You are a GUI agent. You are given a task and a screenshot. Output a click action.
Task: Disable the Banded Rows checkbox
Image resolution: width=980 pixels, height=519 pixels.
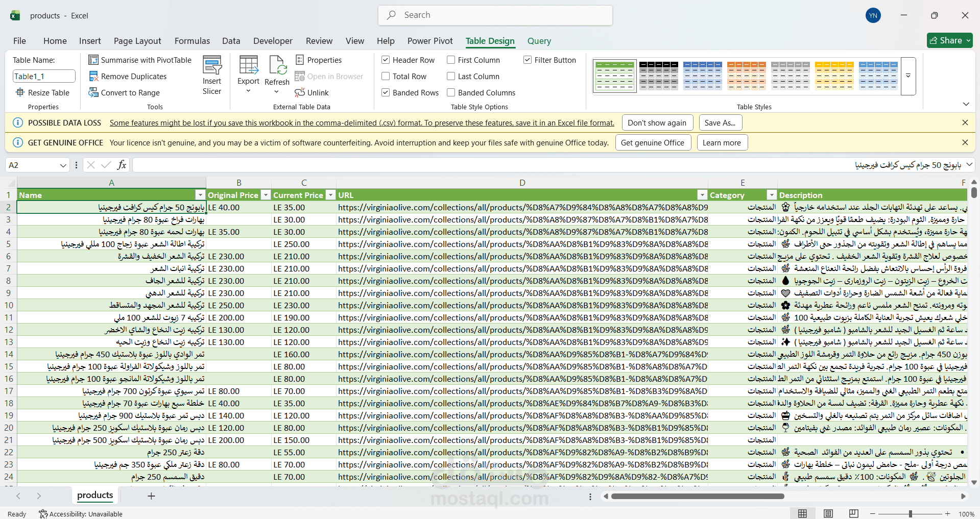386,93
